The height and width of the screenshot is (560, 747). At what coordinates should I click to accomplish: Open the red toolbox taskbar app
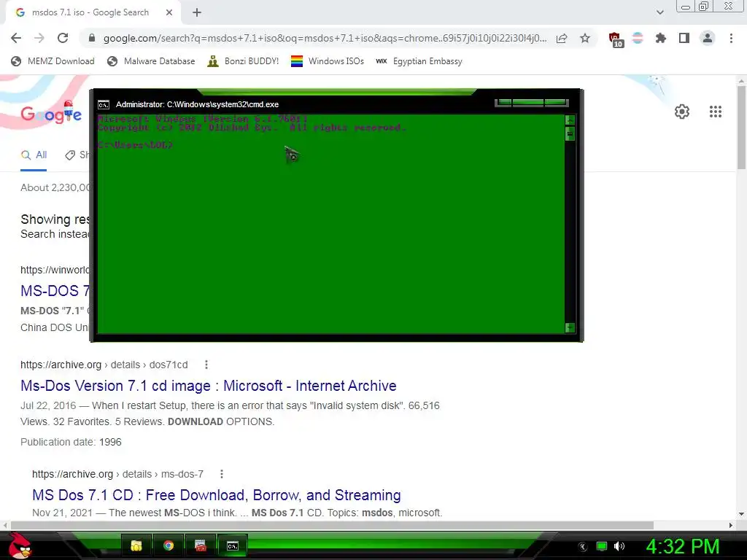click(201, 545)
